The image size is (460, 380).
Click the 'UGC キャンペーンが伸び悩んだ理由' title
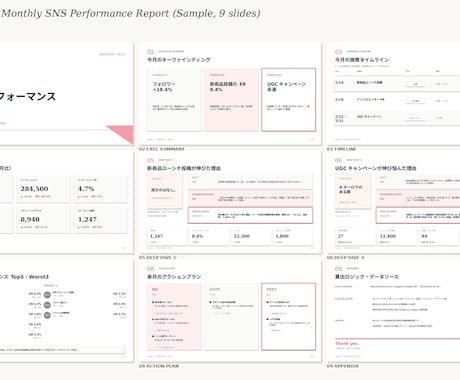376,168
